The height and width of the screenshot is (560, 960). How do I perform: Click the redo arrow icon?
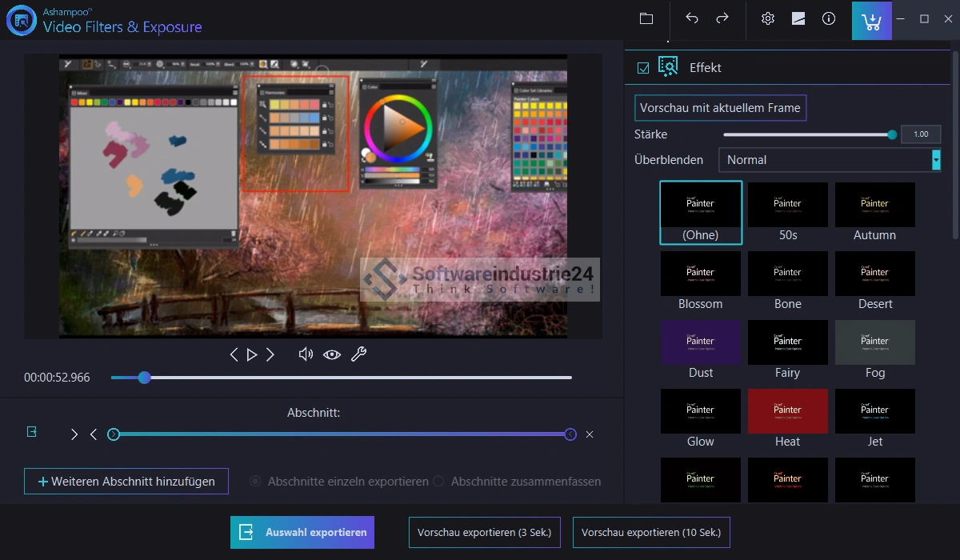click(722, 19)
